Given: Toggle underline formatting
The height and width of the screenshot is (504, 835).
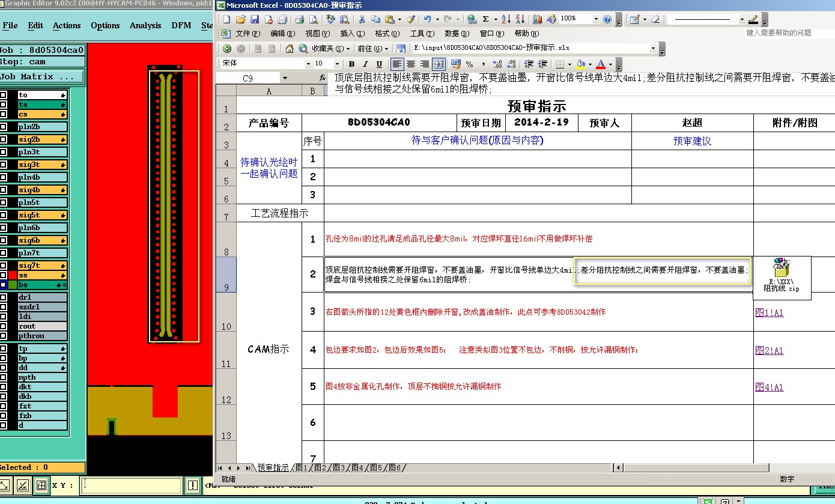Looking at the screenshot, I should coord(379,64).
